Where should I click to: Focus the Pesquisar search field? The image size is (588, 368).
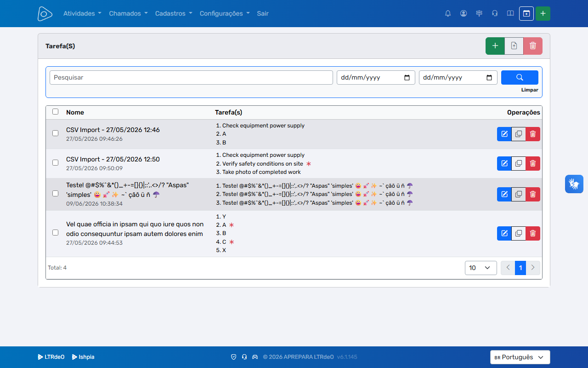[x=191, y=77]
